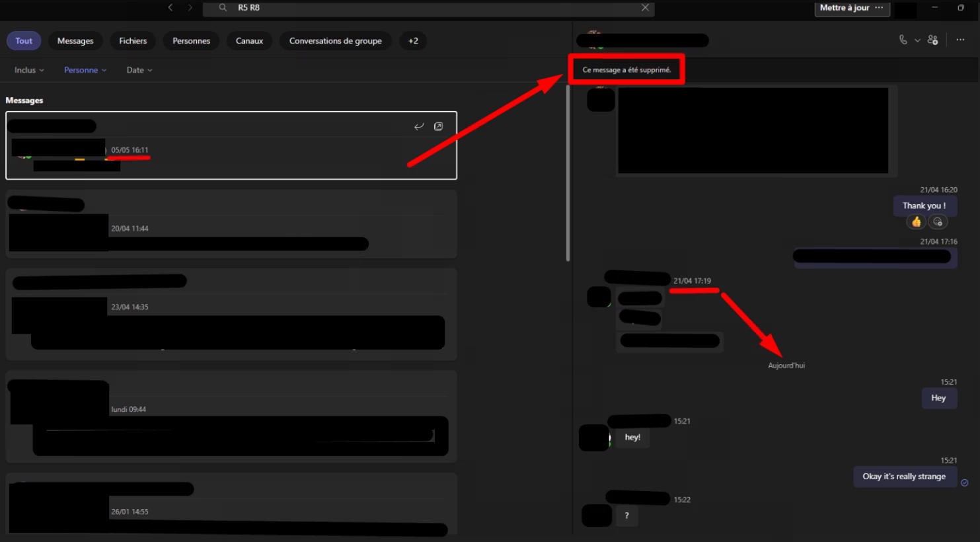Image resolution: width=980 pixels, height=542 pixels.
Task: Go back with the left arrow
Action: coord(170,7)
